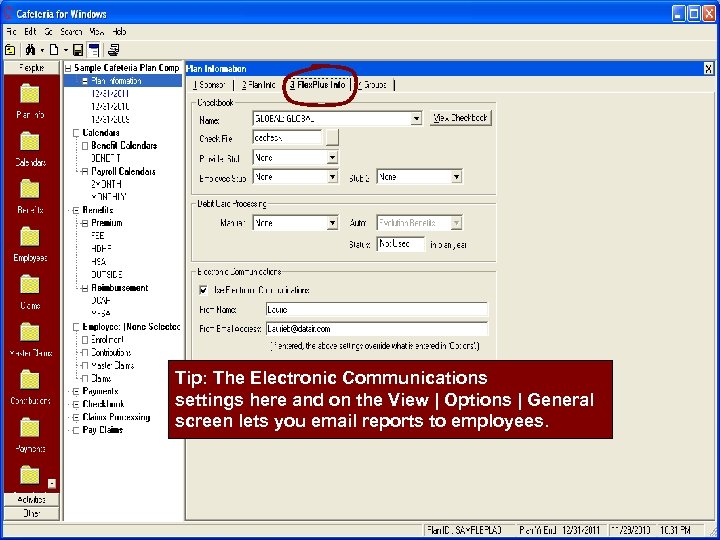Switch to the 3 FlexPlus Info tab
This screenshot has width=720, height=540.
click(x=317, y=85)
